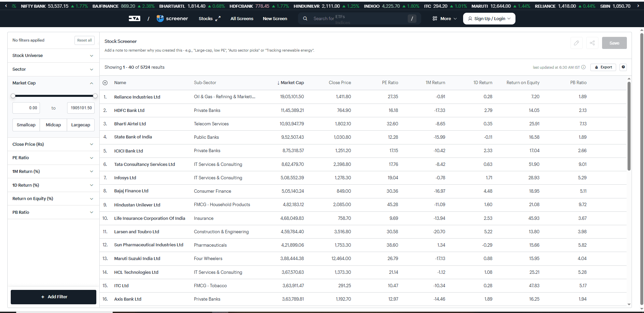Click the right Market Cap slider handle
Viewport: 644px width, 313px height.
point(95,96)
